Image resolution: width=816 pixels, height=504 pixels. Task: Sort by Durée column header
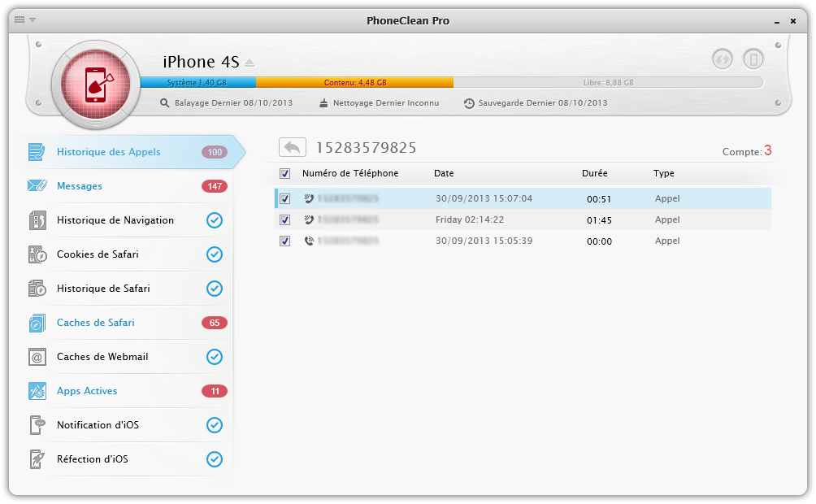point(595,173)
